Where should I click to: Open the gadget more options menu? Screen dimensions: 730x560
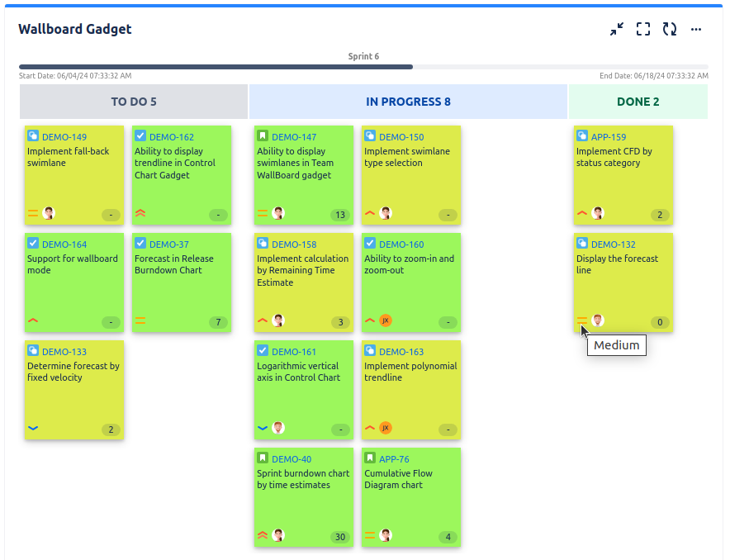coord(696,30)
